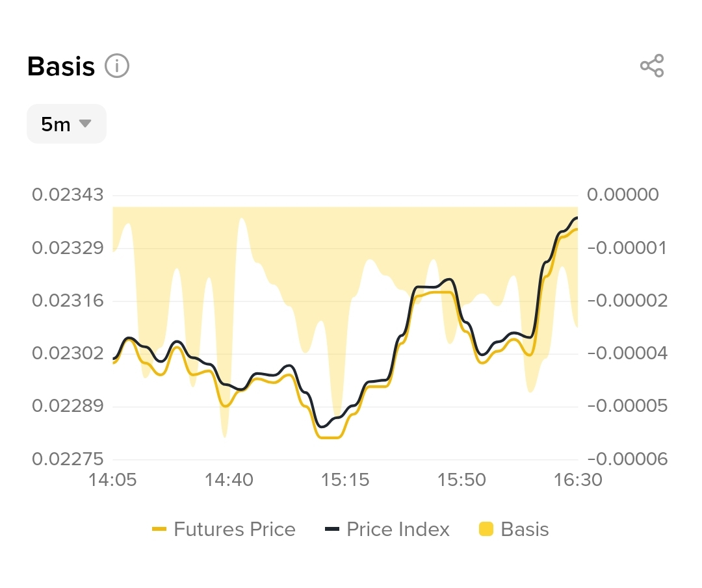Screen dimensions: 702x588
Task: Click the 15:50 time axis label
Action: click(461, 480)
